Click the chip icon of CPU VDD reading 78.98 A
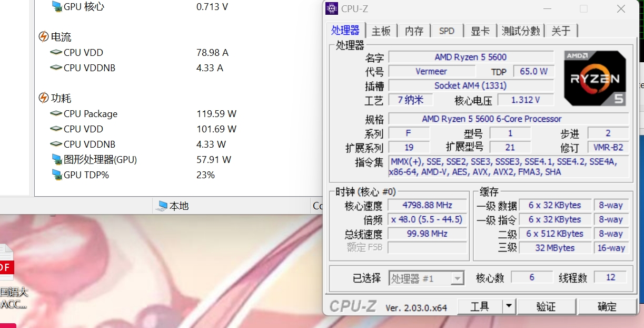This screenshot has width=644, height=328. (x=56, y=52)
